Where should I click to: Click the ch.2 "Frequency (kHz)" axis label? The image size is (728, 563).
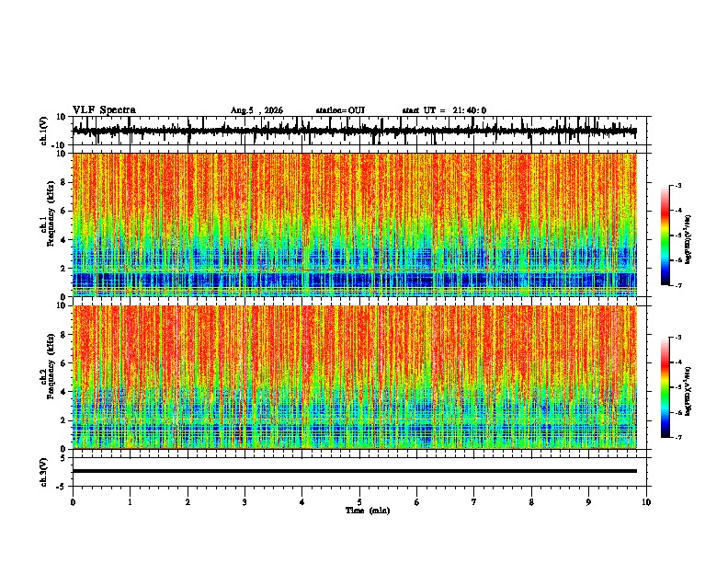coord(51,366)
